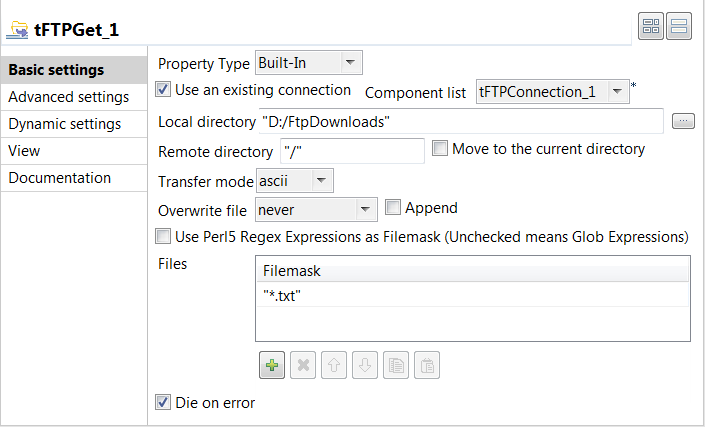Click the move filemask up arrow

click(333, 366)
